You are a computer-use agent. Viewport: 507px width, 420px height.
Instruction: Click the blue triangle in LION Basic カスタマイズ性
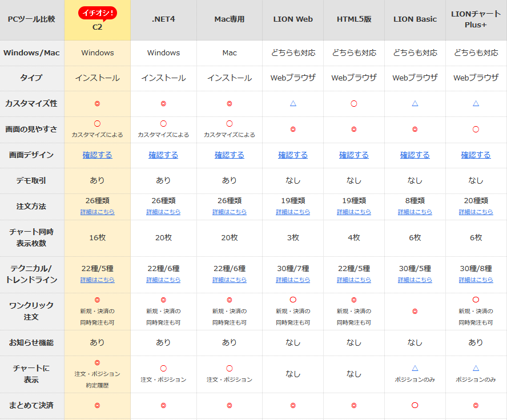coord(415,103)
